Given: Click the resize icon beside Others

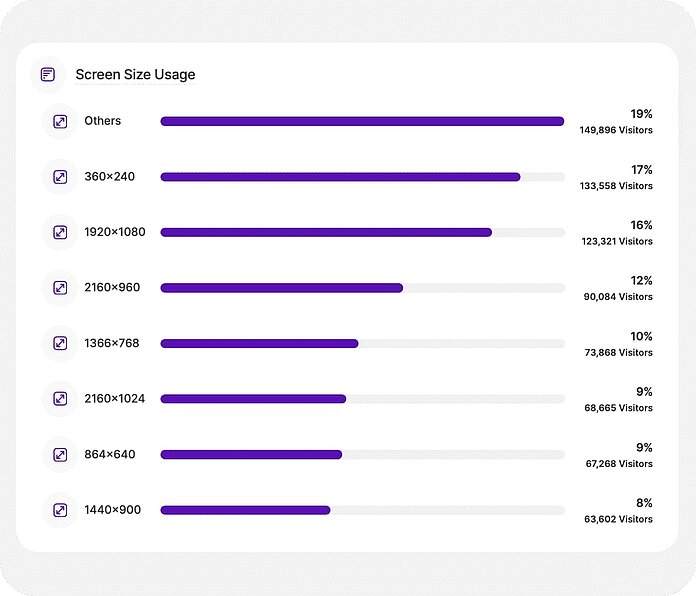Looking at the screenshot, I should pyautogui.click(x=60, y=121).
